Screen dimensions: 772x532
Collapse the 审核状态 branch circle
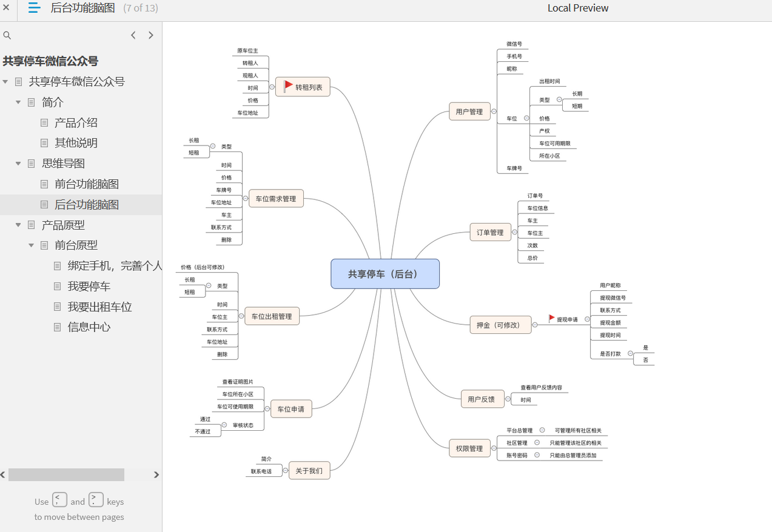coord(224,425)
